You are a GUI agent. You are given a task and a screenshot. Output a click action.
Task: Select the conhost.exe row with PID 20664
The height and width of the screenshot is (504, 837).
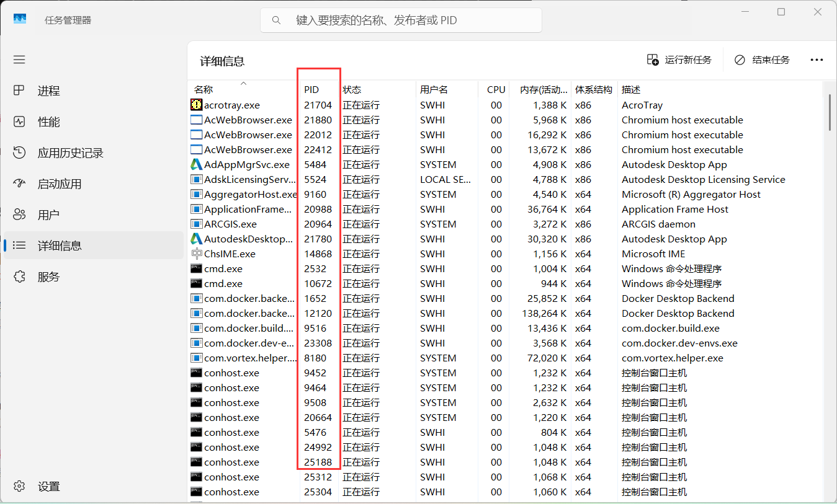click(x=506, y=417)
